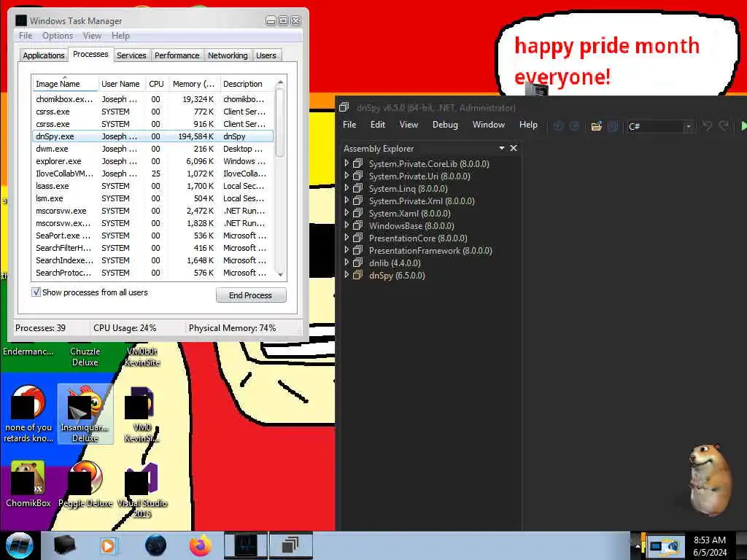Select the explorer.exe process row

pos(152,161)
